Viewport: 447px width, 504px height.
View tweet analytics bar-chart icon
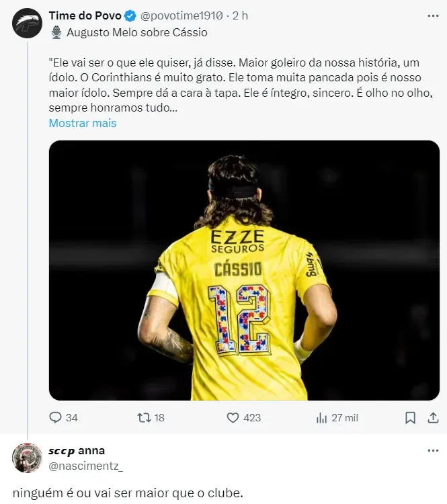point(321,417)
